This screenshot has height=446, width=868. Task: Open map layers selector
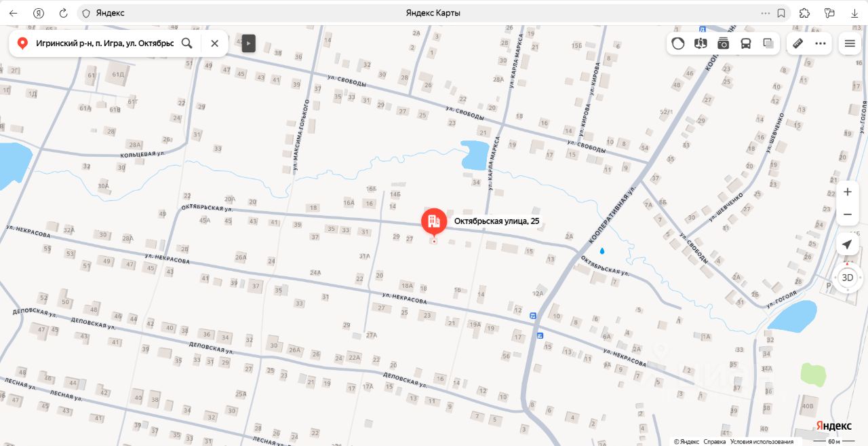click(x=768, y=43)
